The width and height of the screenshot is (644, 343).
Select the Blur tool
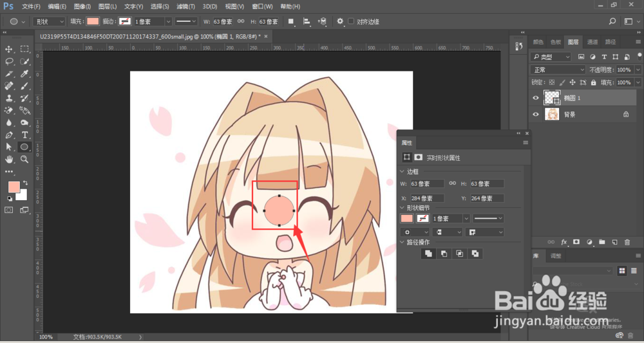(x=8, y=123)
